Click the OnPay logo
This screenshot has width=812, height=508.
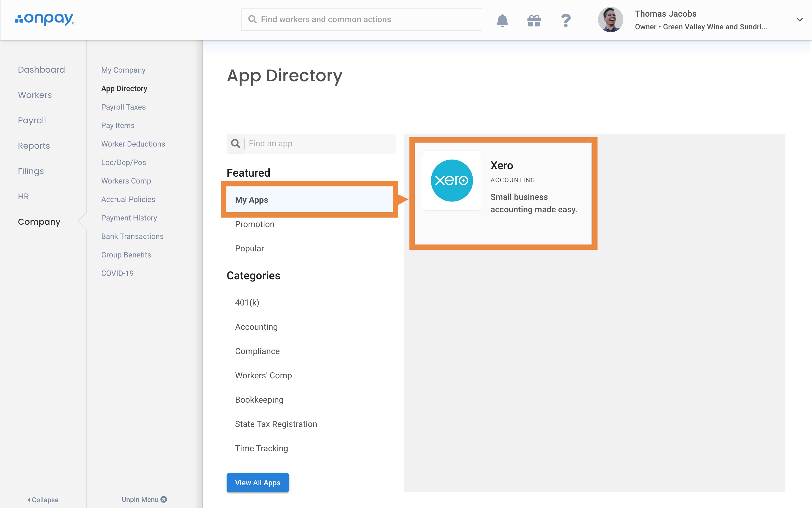pos(45,19)
